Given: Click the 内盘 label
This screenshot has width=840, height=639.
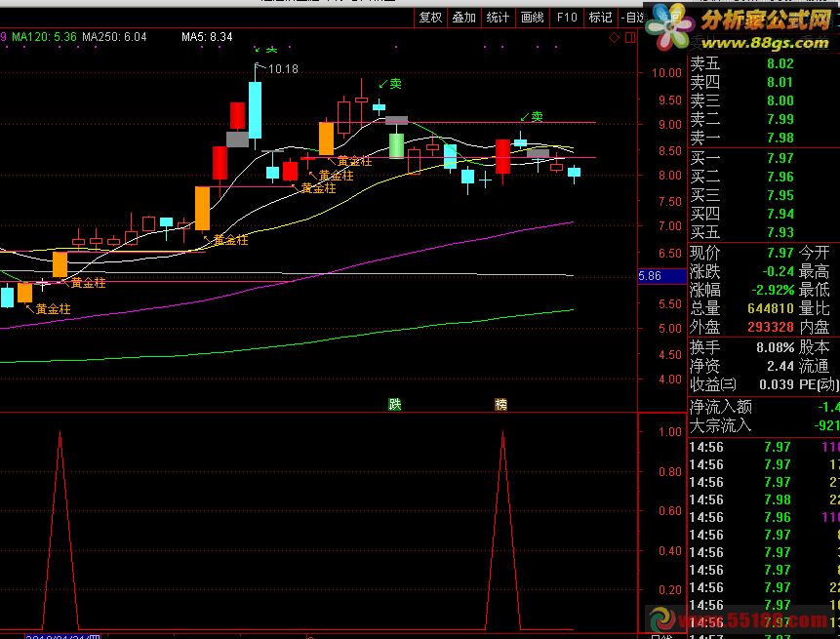Looking at the screenshot, I should point(815,327).
